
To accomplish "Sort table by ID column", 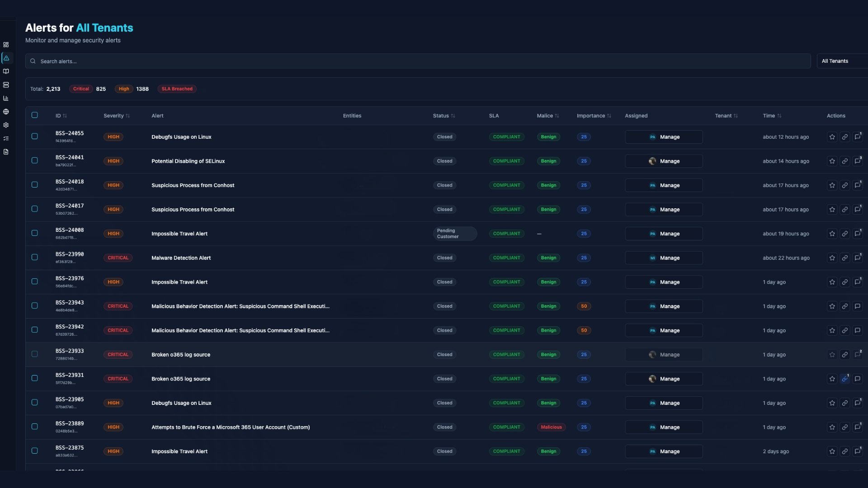I will [x=61, y=116].
